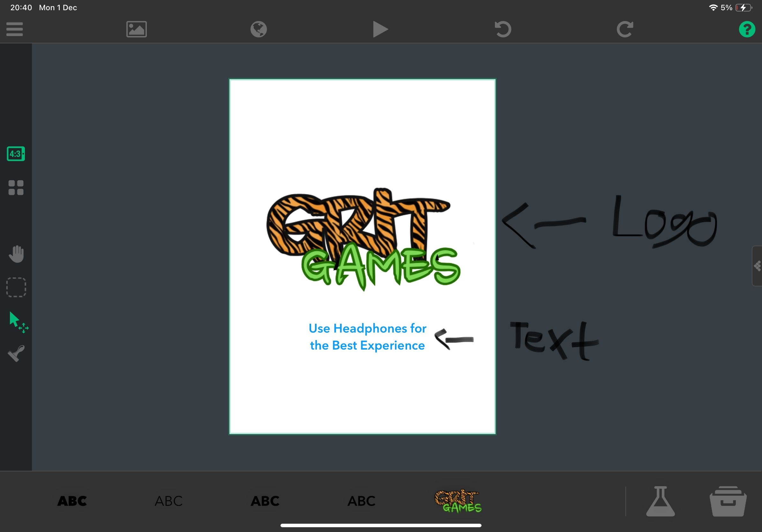Open the storage box drawer icon
The width and height of the screenshot is (762, 532).
click(x=728, y=501)
